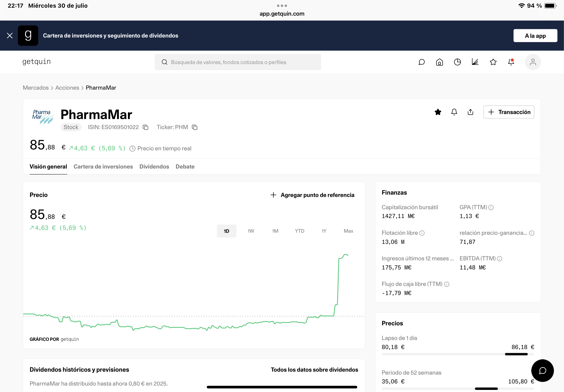Select the YTD chart range
The width and height of the screenshot is (564, 392).
[x=299, y=231]
